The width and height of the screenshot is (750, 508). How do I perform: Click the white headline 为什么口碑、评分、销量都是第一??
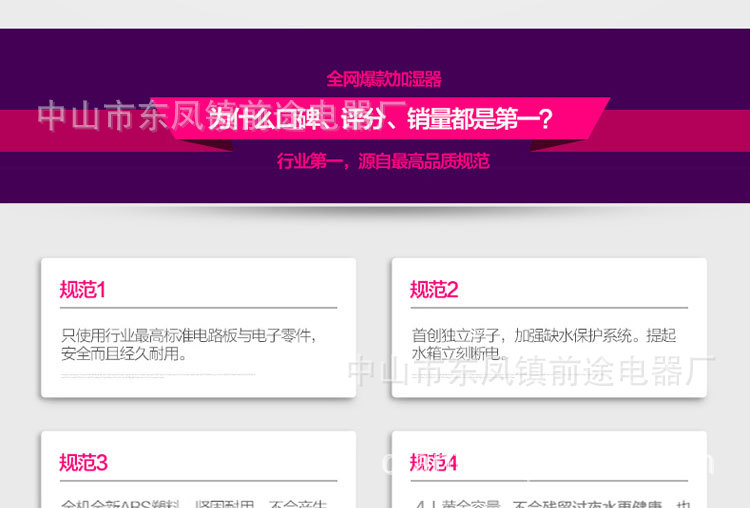pos(380,119)
